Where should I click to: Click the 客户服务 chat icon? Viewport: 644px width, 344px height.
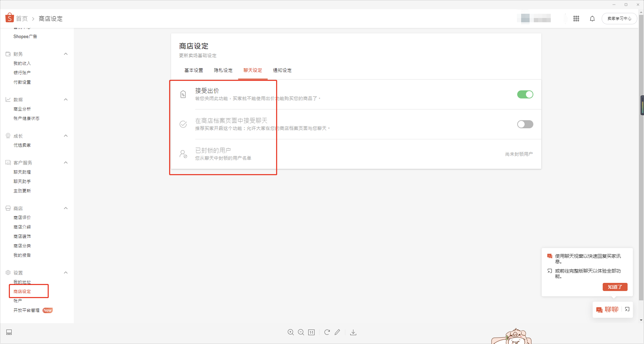tap(8, 162)
